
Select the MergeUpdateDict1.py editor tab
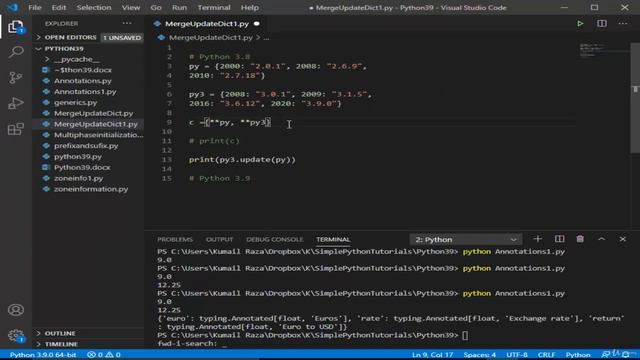coord(207,24)
